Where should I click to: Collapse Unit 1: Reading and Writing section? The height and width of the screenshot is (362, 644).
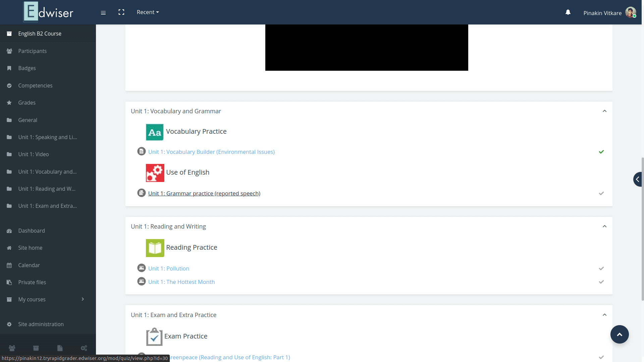(x=604, y=226)
